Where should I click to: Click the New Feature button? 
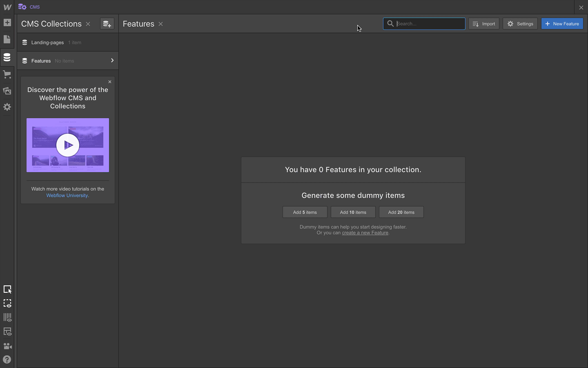(x=562, y=24)
